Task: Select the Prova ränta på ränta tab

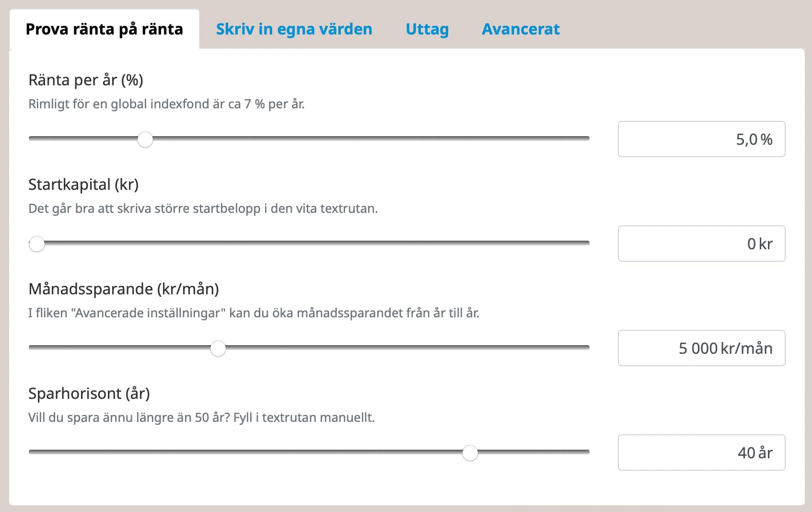Action: pyautogui.click(x=104, y=29)
